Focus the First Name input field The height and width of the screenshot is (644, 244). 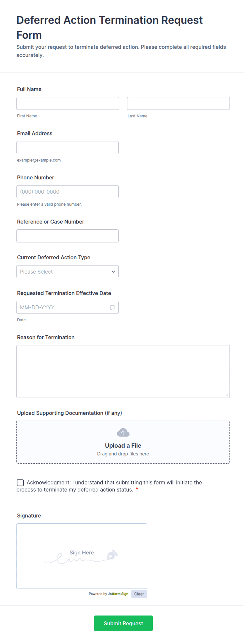[68, 103]
